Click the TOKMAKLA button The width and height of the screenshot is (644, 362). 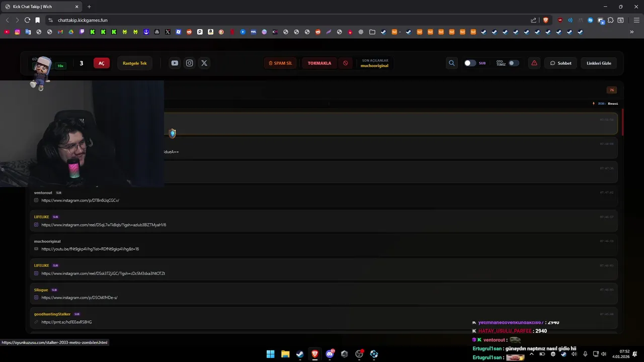point(319,63)
